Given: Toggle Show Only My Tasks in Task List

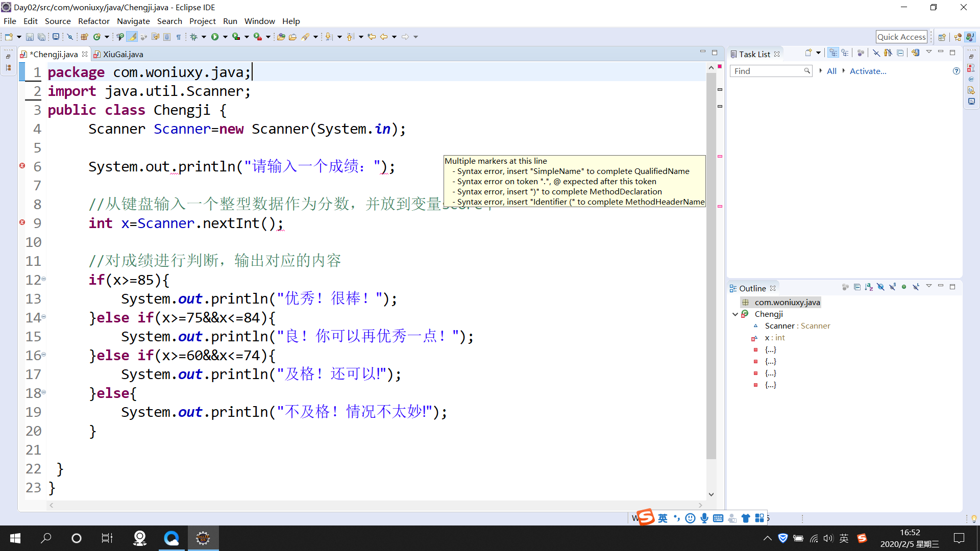Looking at the screenshot, I should click(x=888, y=53).
